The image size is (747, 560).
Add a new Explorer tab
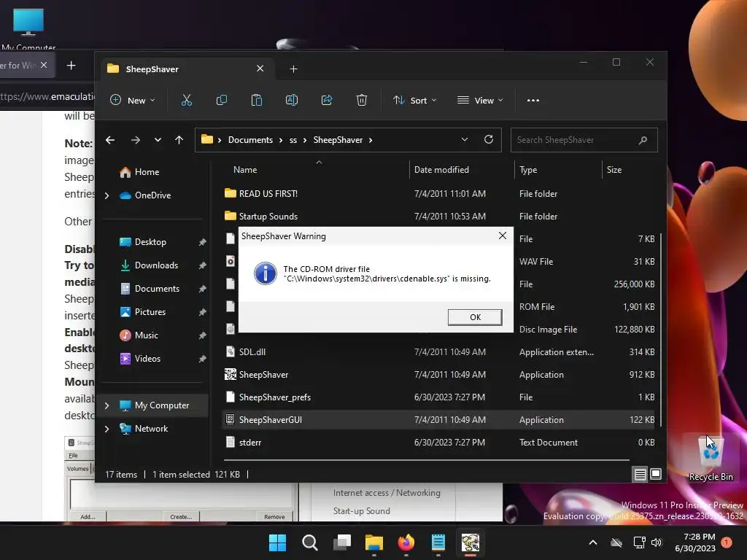tap(293, 69)
